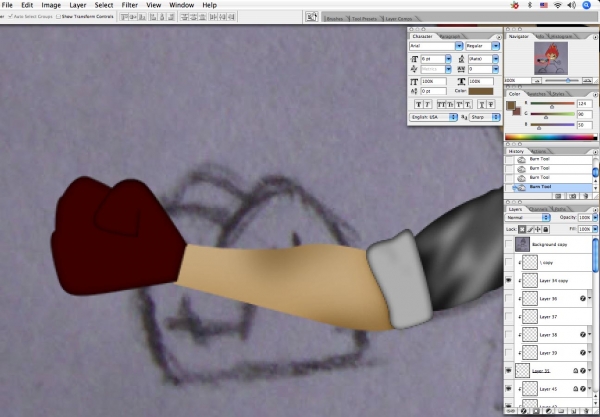This screenshot has height=417, width=600.
Task: Show the Layer 39 layer
Action: point(509,352)
